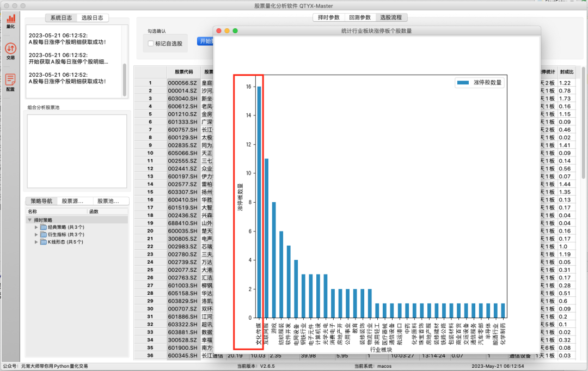Click the 封成比 column header

point(567,72)
